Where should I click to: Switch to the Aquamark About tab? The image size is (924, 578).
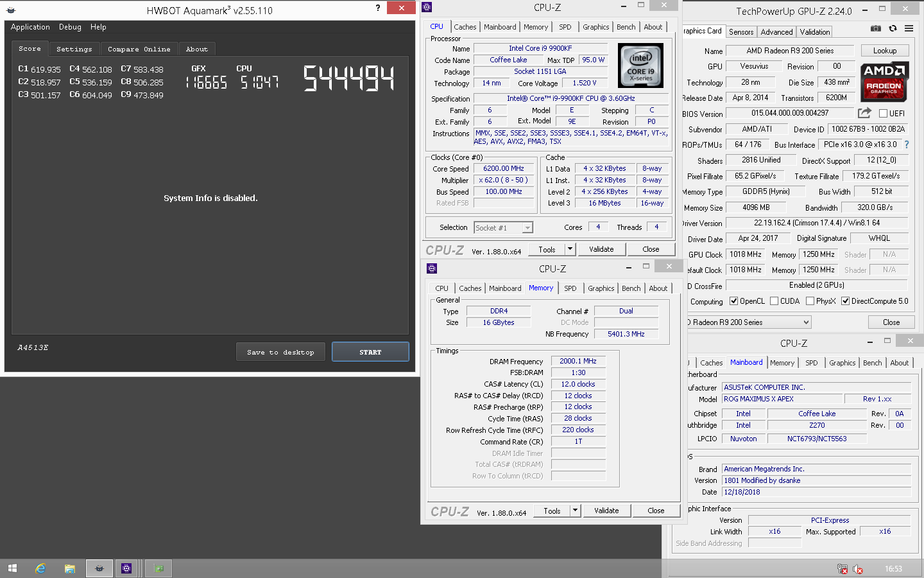(196, 49)
